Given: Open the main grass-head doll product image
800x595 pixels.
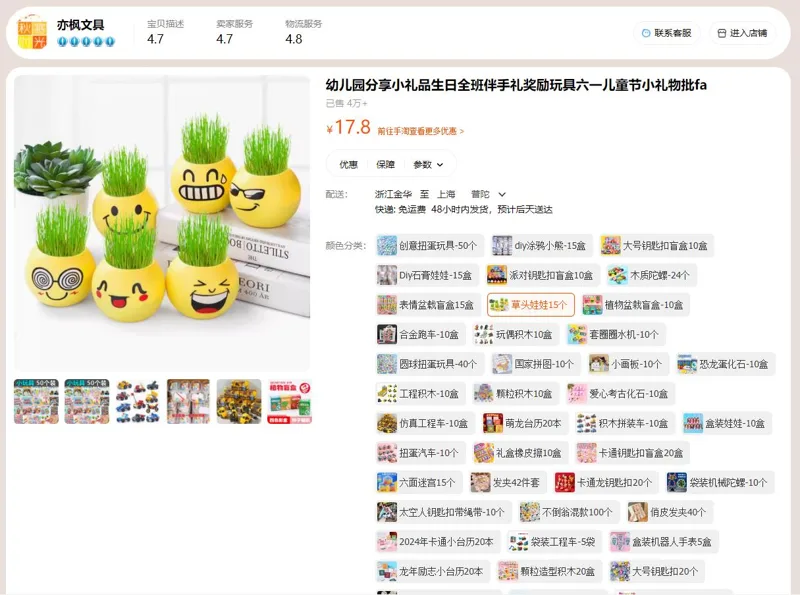Looking at the screenshot, I should 162,223.
